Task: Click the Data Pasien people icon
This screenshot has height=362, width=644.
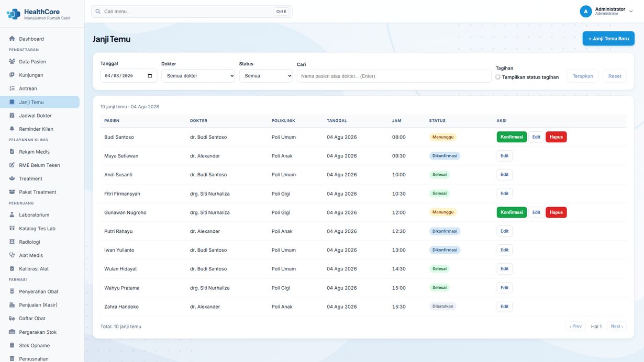Action: pyautogui.click(x=12, y=61)
